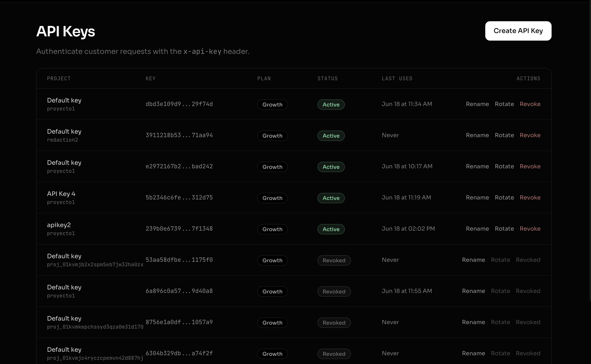Rename revoked key 8756e1a0df...1057a9

pos(473,322)
